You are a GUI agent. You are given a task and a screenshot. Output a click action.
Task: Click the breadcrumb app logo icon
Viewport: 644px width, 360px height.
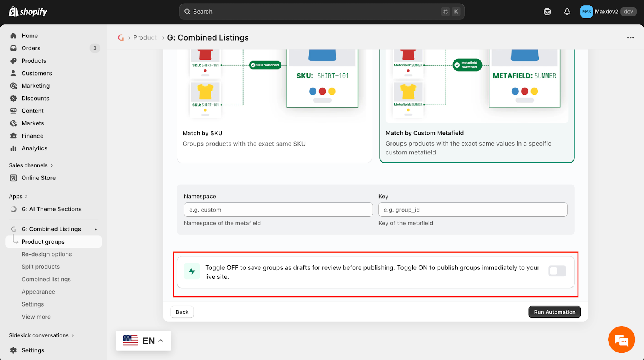121,37
